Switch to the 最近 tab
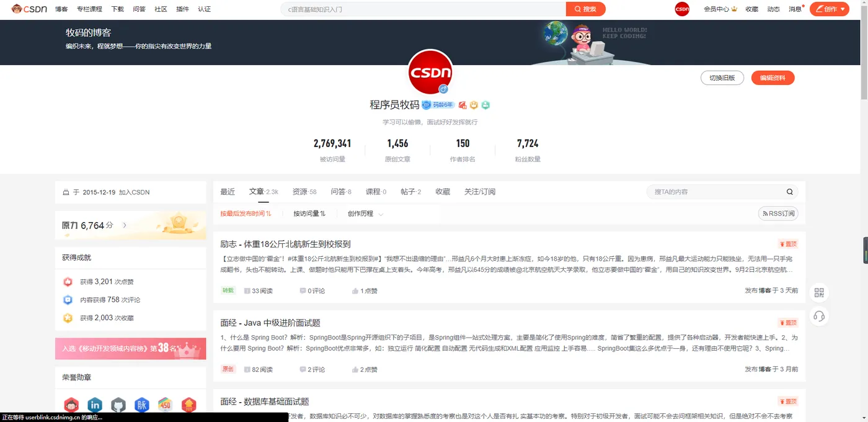The image size is (868, 422). pyautogui.click(x=228, y=192)
